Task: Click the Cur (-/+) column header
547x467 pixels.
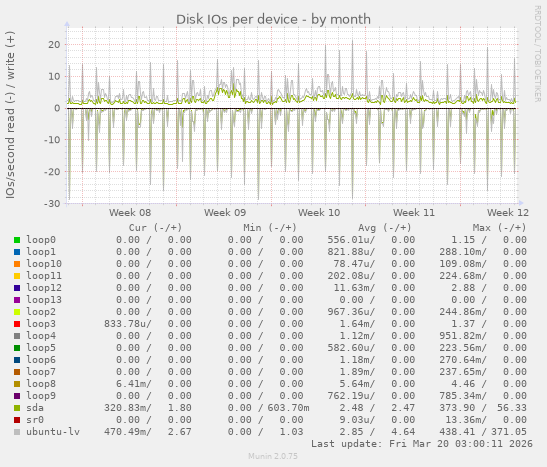Action: point(156,228)
